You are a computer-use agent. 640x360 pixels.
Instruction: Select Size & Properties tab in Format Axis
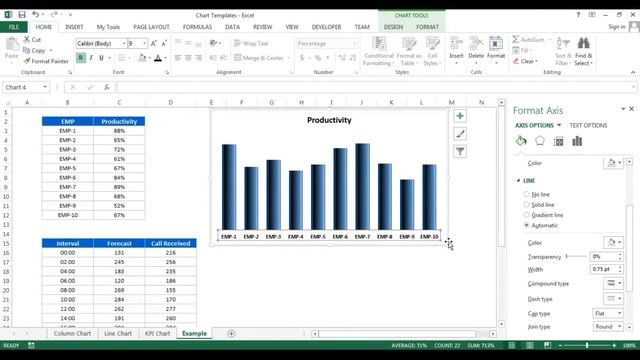558,141
